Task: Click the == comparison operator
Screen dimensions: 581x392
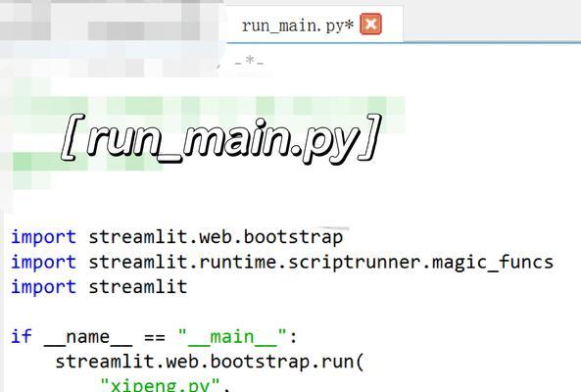Action: 155,337
